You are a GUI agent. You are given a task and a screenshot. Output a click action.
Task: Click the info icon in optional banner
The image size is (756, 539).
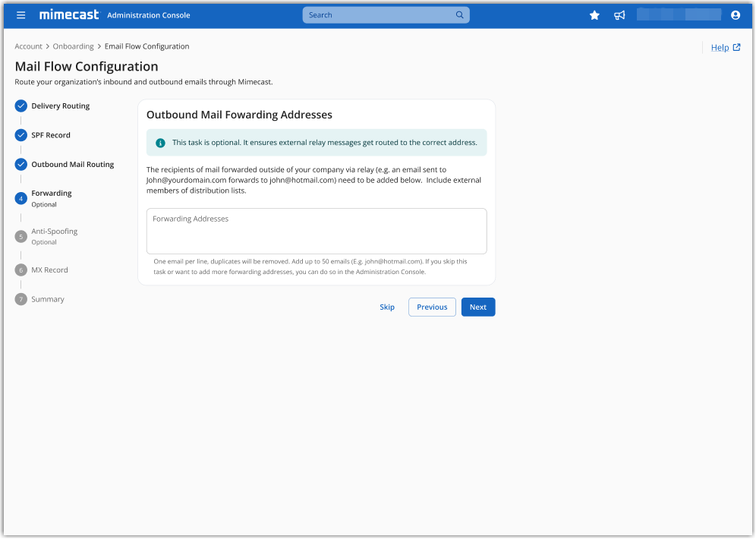(x=160, y=143)
